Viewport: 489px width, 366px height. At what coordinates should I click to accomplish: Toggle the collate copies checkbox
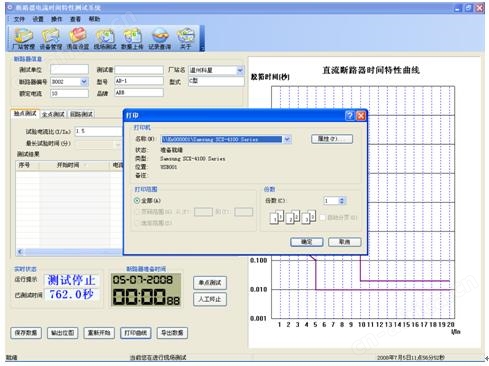pos(322,217)
